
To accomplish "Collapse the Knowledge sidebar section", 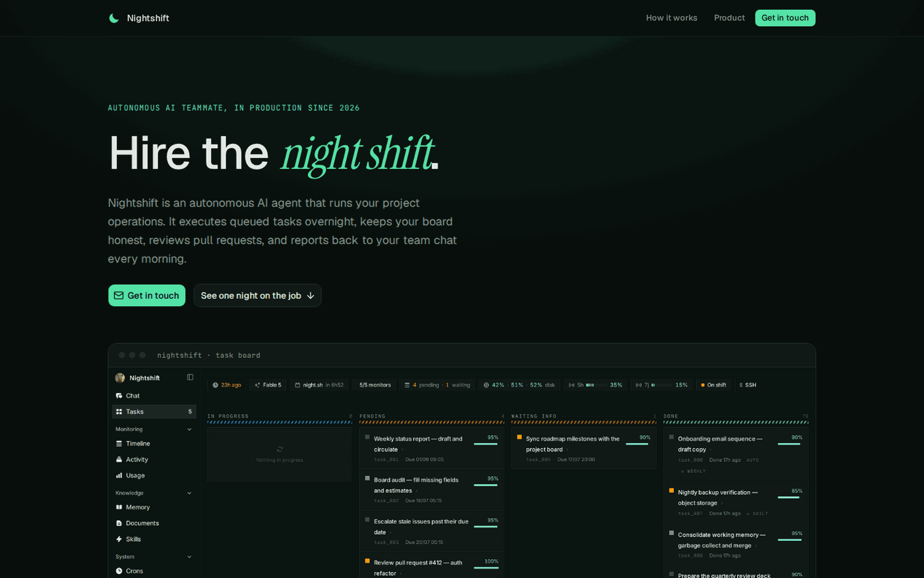I will (x=189, y=493).
